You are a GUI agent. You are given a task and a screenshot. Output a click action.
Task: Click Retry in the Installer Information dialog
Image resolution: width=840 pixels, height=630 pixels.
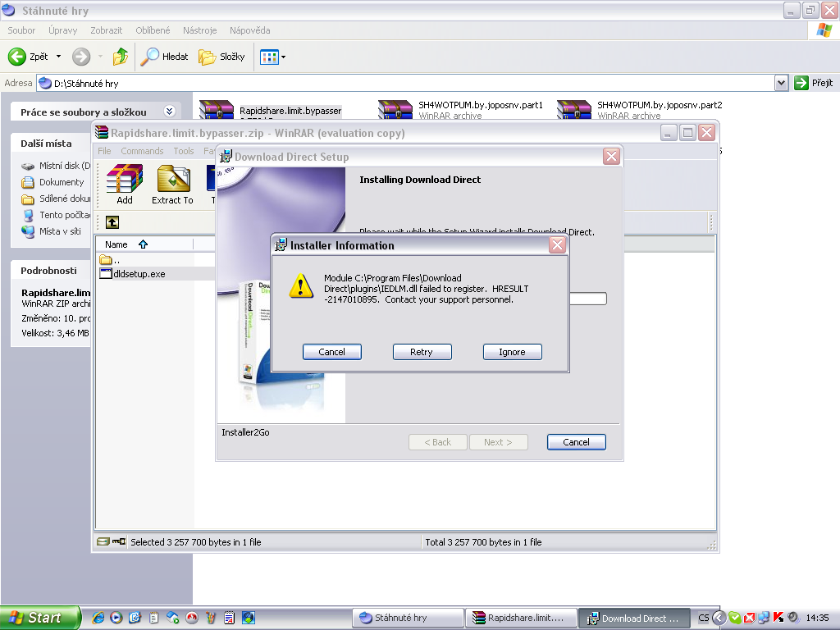[422, 352]
